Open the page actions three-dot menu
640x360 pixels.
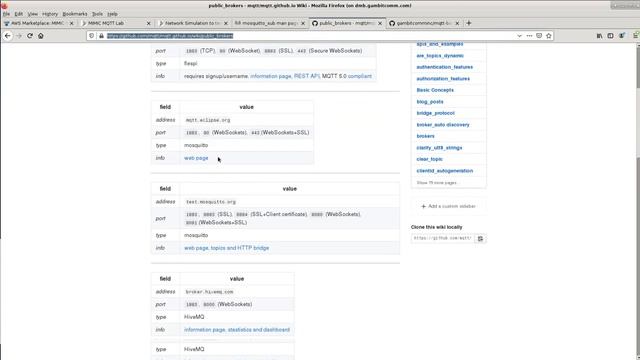tap(529, 36)
